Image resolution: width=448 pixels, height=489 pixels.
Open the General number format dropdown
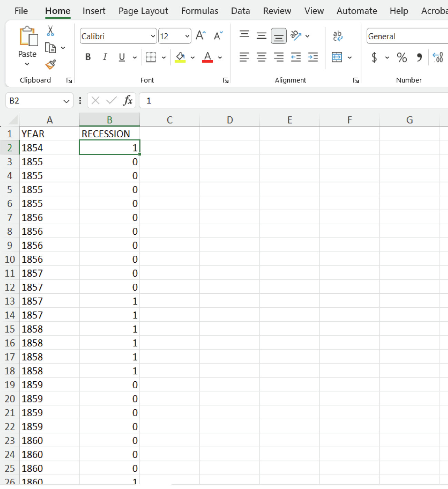407,36
